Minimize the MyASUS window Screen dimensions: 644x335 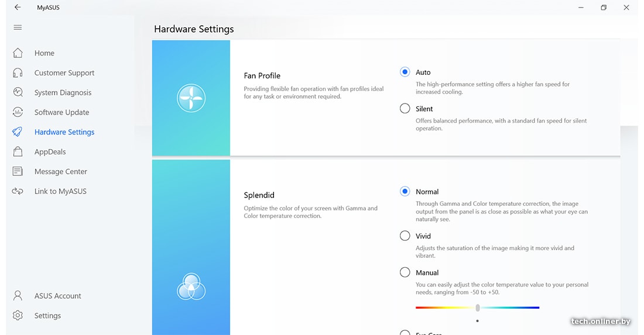tap(581, 8)
